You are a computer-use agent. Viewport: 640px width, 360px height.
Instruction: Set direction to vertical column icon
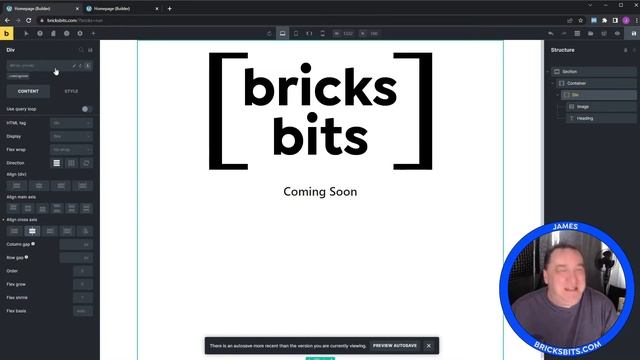coord(57,163)
